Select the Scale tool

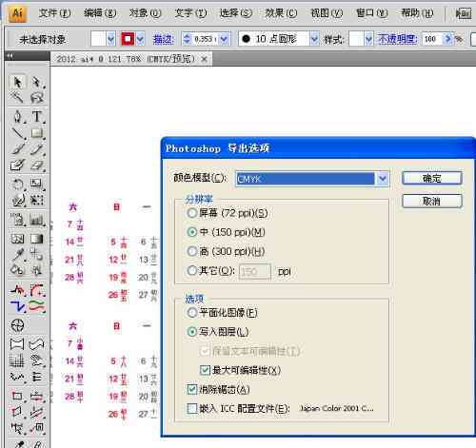[x=37, y=184]
